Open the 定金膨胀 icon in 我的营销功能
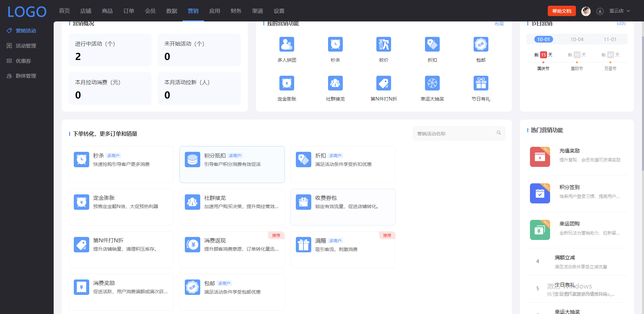This screenshot has width=644, height=314. [x=286, y=83]
